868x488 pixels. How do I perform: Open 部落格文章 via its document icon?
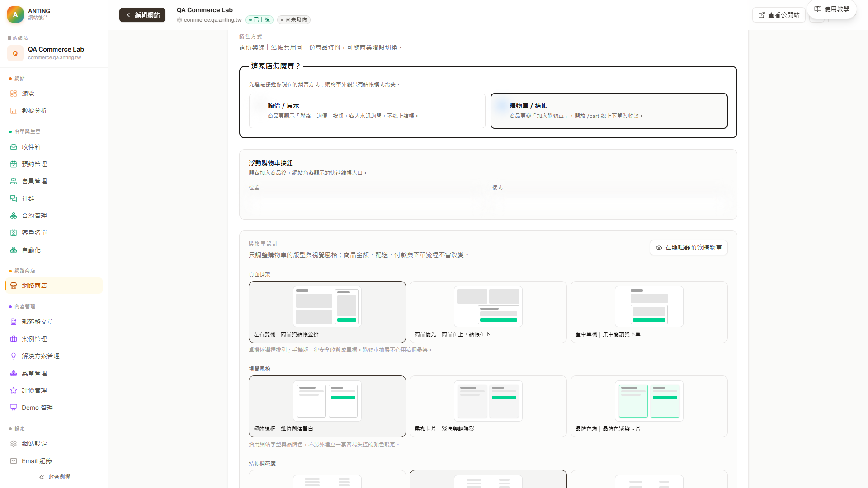[14, 322]
